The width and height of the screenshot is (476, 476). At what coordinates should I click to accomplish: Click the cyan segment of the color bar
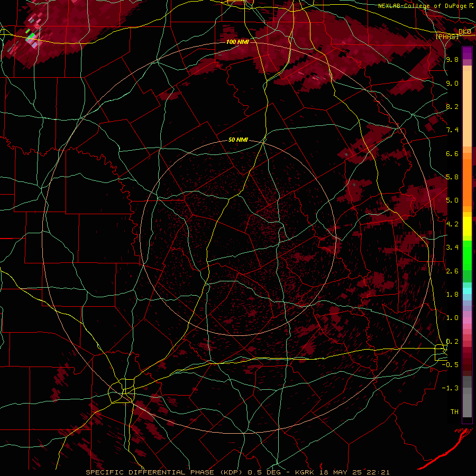[x=467, y=291]
